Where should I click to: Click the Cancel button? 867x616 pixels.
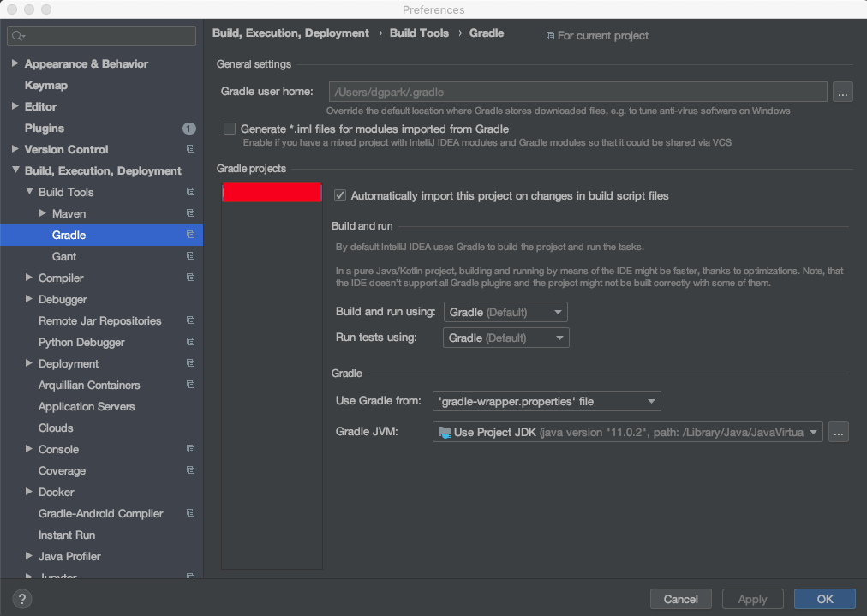pyautogui.click(x=680, y=599)
